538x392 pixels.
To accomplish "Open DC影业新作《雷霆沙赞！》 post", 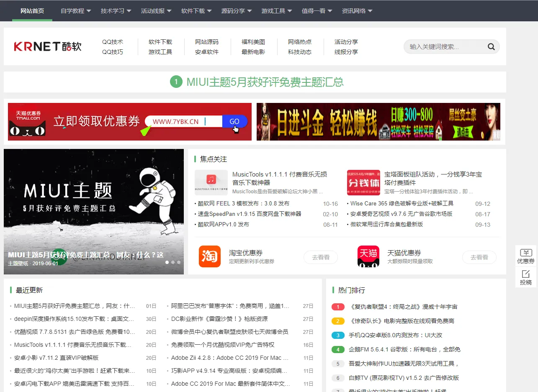I will (219, 319).
